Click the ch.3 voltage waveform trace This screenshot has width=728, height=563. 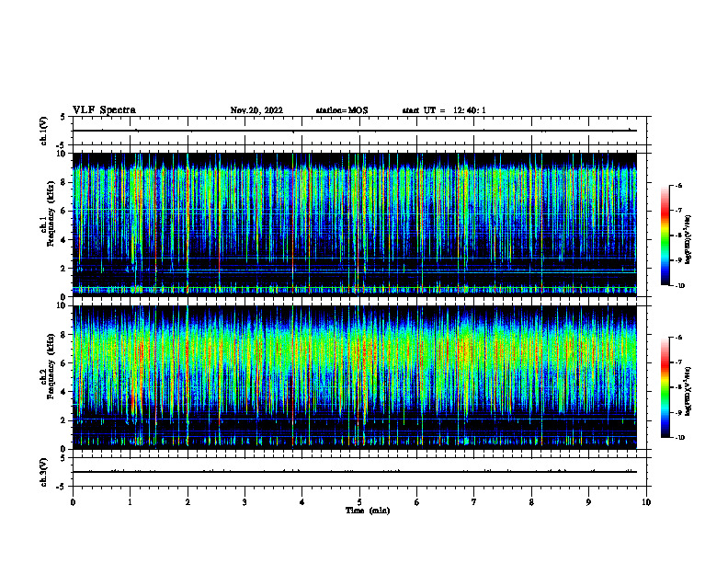[355, 472]
